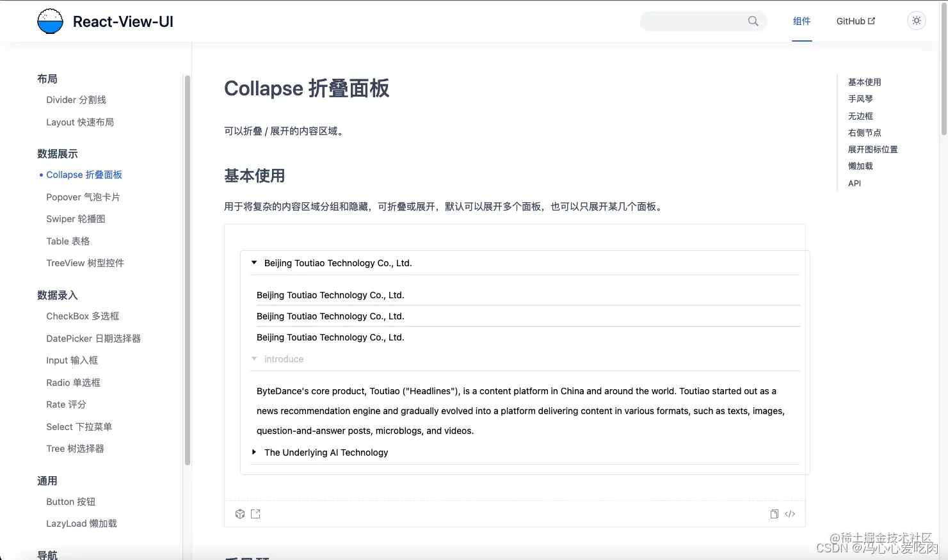Image resolution: width=948 pixels, height=560 pixels.
Task: Open demo in CodeSandbox cube icon
Action: [240, 514]
